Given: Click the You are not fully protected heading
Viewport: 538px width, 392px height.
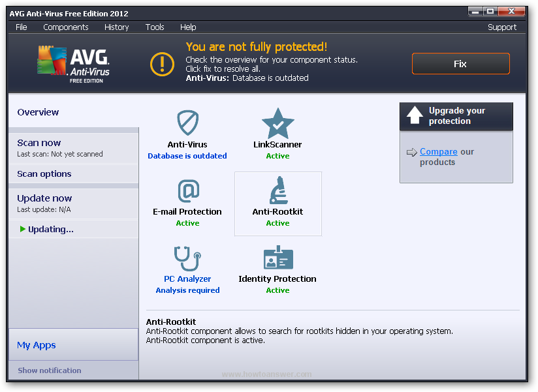Looking at the screenshot, I should click(257, 46).
